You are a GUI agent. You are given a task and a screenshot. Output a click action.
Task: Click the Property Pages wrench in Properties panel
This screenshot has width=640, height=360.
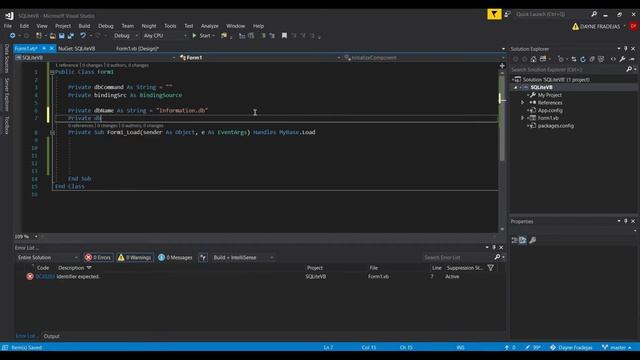532,240
